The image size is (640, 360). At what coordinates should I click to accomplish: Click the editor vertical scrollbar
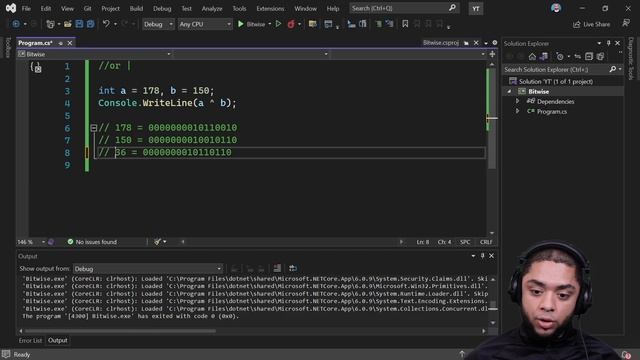coord(492,118)
